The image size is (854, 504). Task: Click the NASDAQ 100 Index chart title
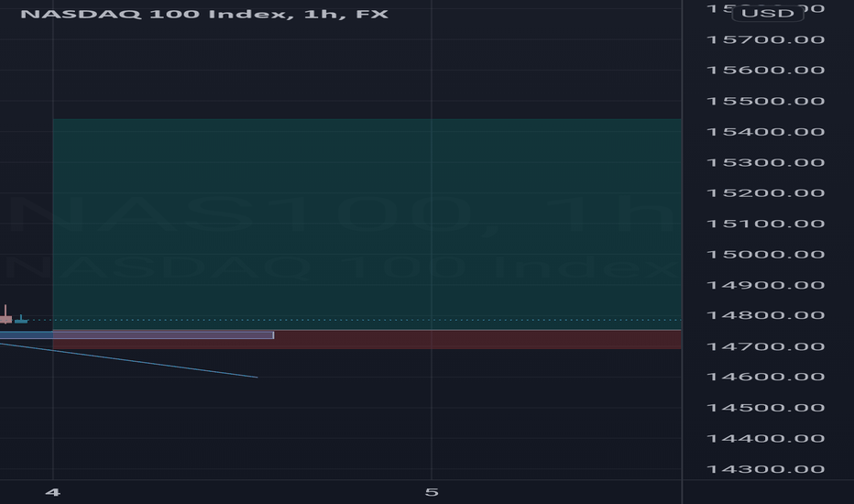click(203, 14)
